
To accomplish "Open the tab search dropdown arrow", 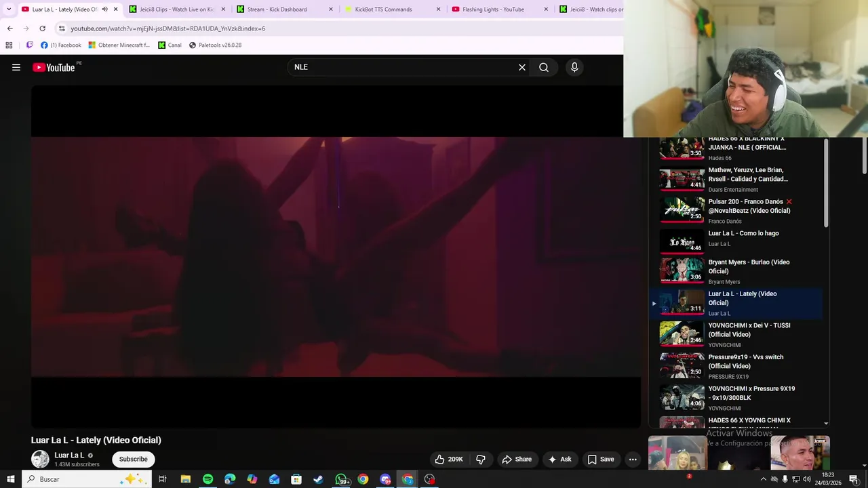I will click(9, 9).
